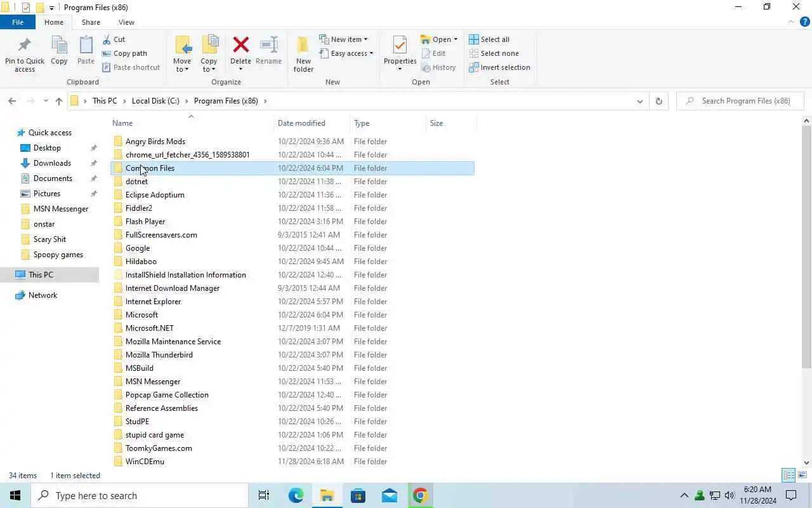Click the Move to icon

(x=183, y=46)
